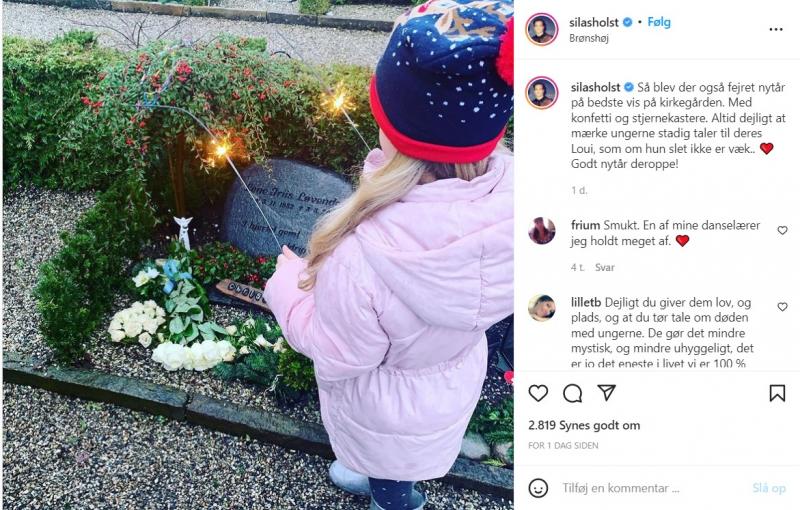Image resolution: width=800 pixels, height=510 pixels.
Task: Focus the Tilføj en kommentar input field
Action: [x=653, y=488]
